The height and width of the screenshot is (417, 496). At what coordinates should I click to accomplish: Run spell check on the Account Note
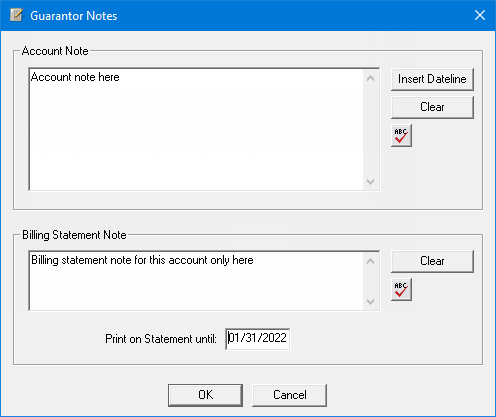pos(401,135)
